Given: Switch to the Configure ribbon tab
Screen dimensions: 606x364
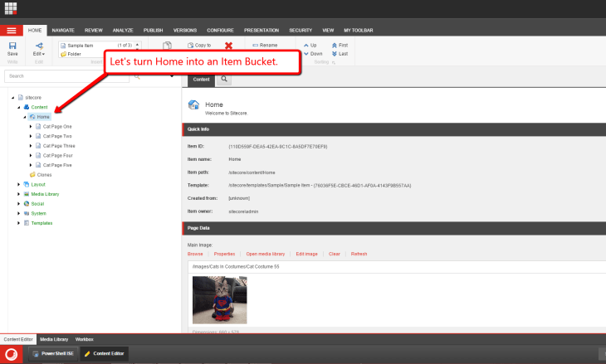Looking at the screenshot, I should pos(219,30).
